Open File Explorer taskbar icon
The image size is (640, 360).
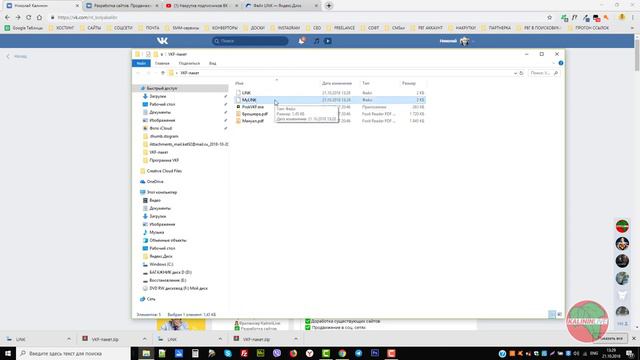(x=146, y=353)
